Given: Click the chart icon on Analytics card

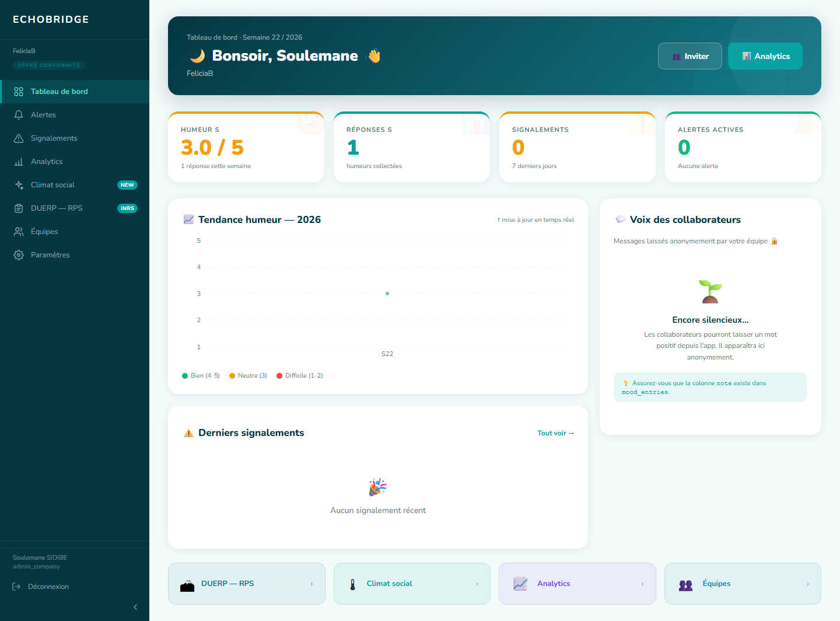Looking at the screenshot, I should [520, 584].
